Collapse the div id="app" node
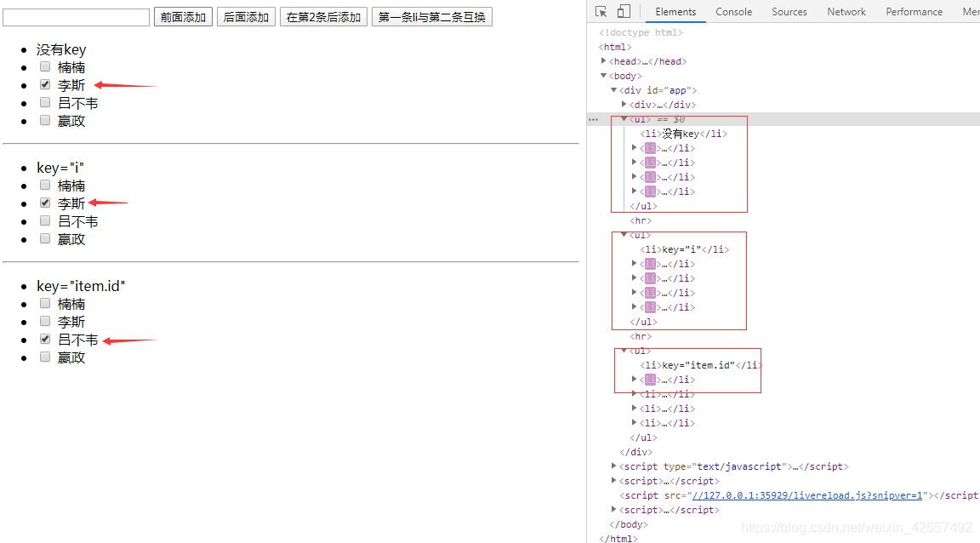Viewport: 980px width, 543px height. pos(613,90)
